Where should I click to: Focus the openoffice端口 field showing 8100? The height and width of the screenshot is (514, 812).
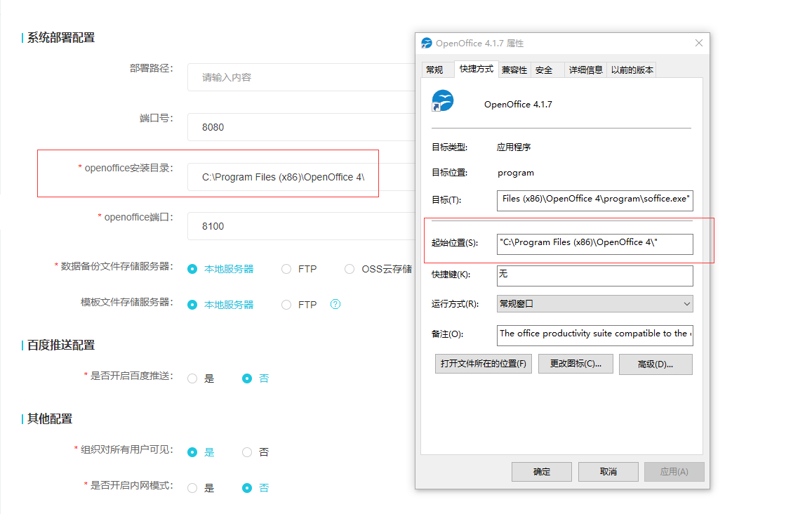(x=301, y=226)
